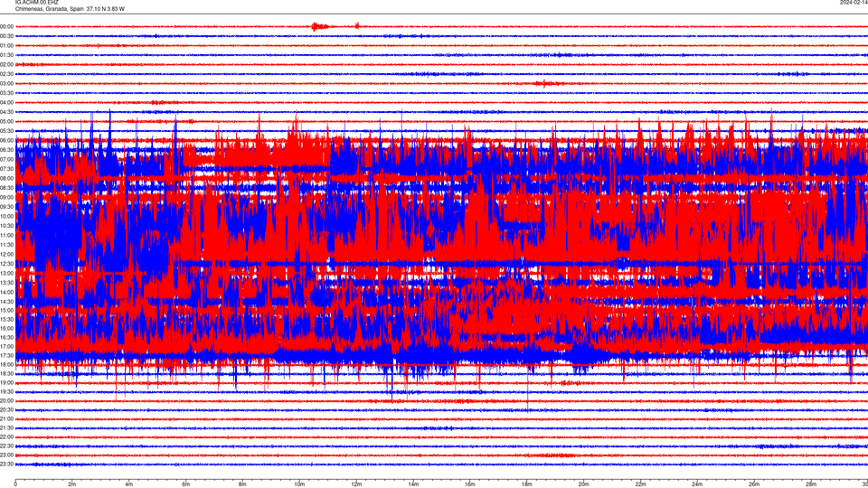Select the 08:30 time label

click(6, 188)
